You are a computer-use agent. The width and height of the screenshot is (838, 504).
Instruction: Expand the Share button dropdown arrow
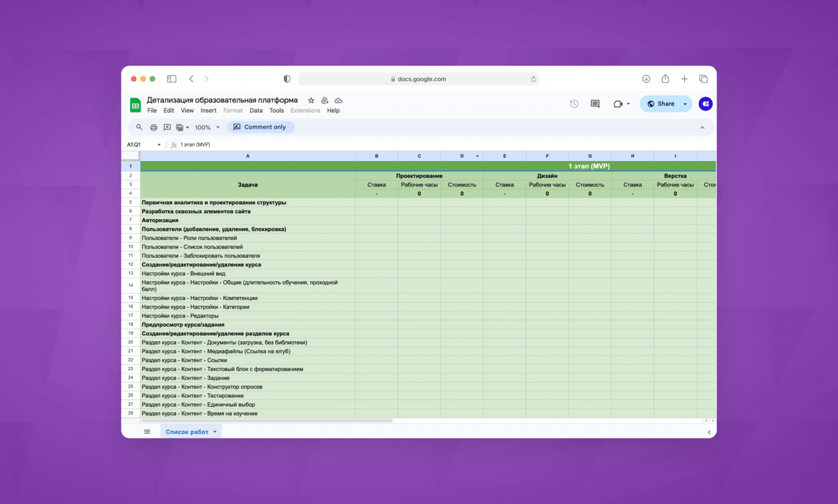click(685, 104)
